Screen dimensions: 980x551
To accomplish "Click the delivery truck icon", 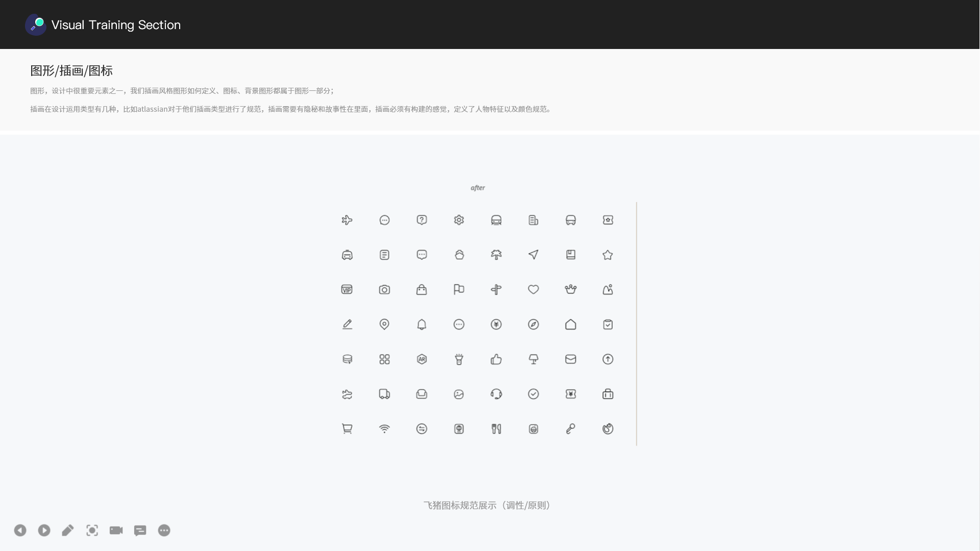I will tap(384, 394).
